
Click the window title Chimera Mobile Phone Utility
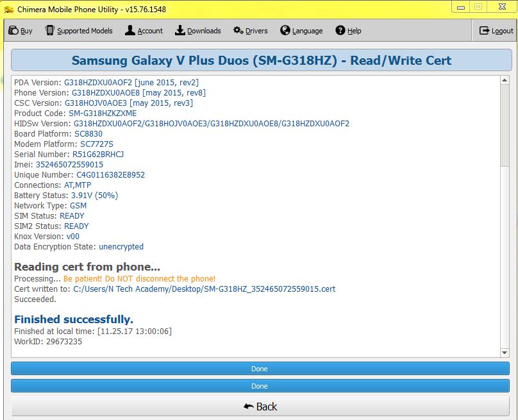click(x=92, y=10)
